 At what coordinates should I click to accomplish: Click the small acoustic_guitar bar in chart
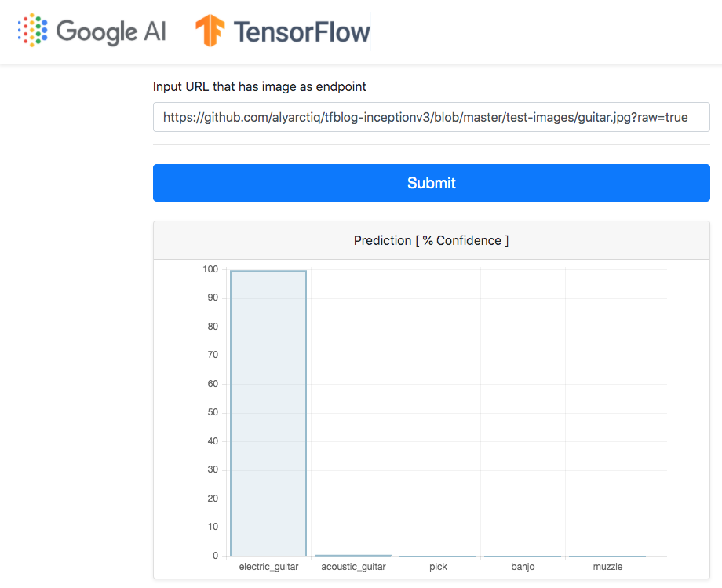353,555
